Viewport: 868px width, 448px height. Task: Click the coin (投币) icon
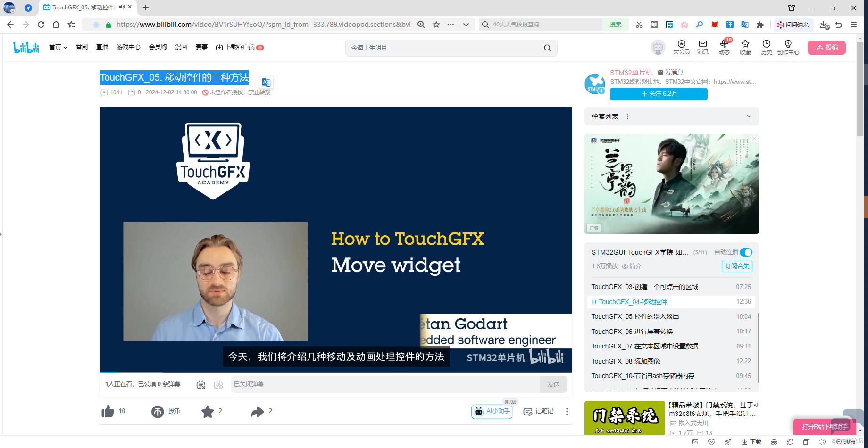point(158,411)
